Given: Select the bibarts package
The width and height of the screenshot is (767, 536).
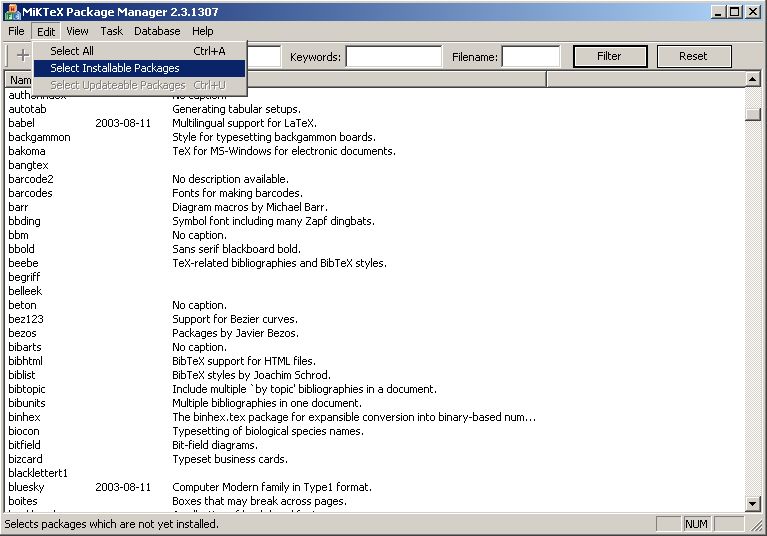Looking at the screenshot, I should click(x=25, y=348).
